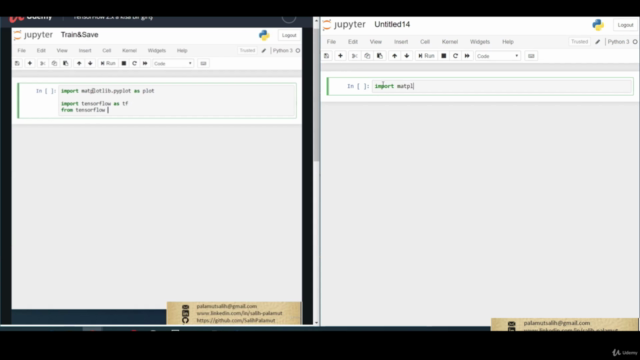
Task: Click edit pencil icon in Train&Save notebook
Action: coord(264,51)
